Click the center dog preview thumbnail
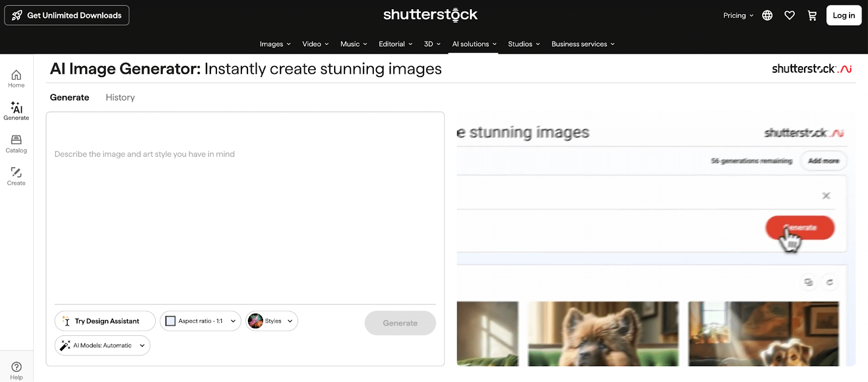868x382 pixels. (603, 334)
